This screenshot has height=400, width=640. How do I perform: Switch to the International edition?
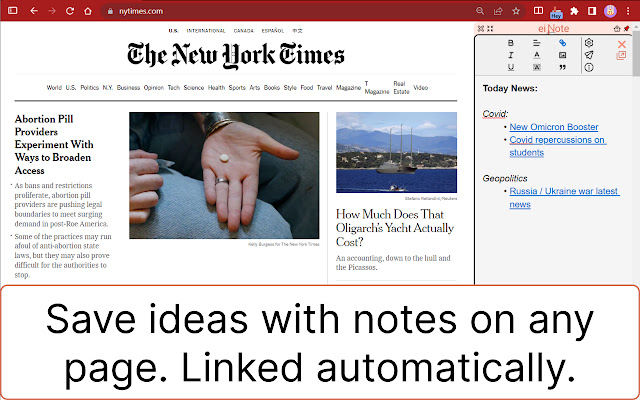(x=206, y=31)
